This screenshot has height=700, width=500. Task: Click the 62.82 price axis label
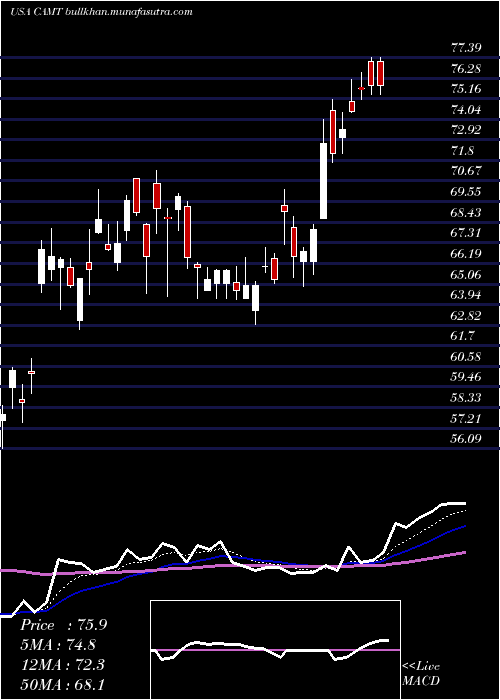tap(466, 315)
